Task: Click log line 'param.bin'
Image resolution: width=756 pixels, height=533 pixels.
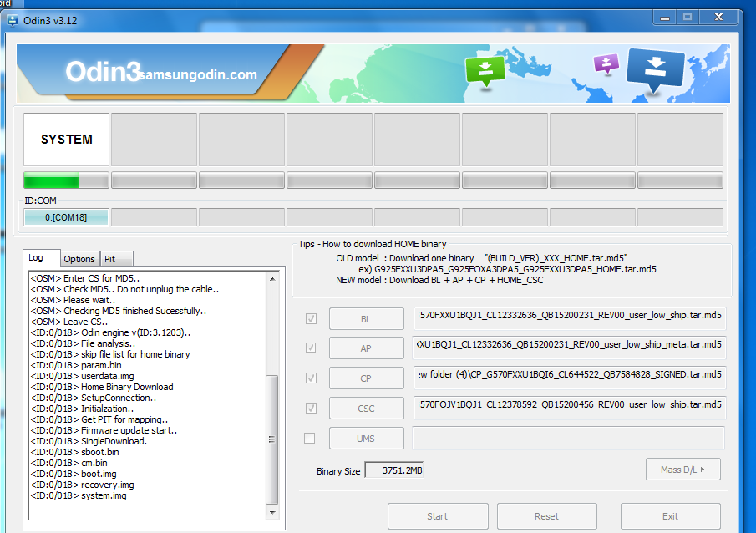Action: 76,365
